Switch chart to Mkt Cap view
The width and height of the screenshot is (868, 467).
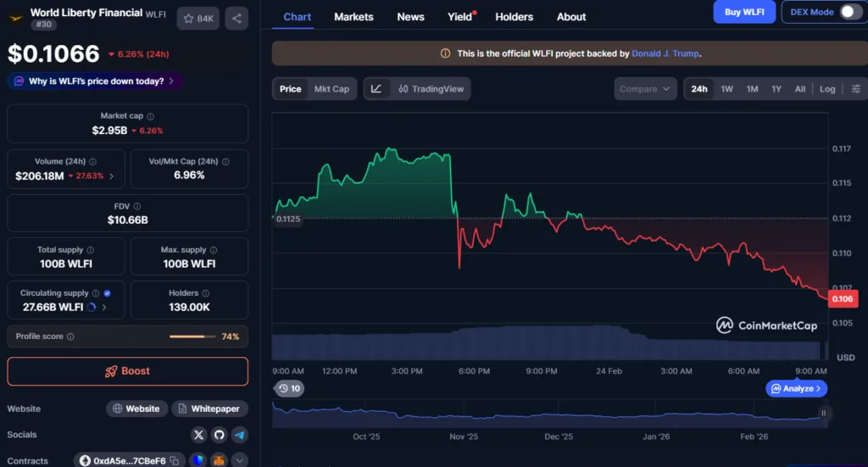[x=331, y=89]
